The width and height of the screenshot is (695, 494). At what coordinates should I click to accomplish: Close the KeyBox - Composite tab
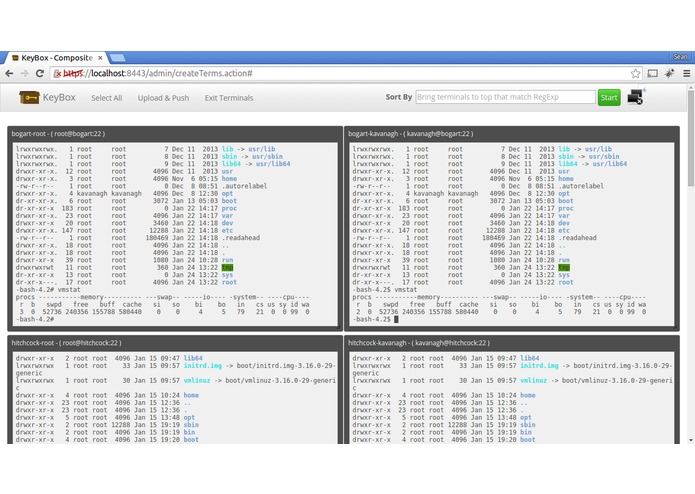coord(100,58)
